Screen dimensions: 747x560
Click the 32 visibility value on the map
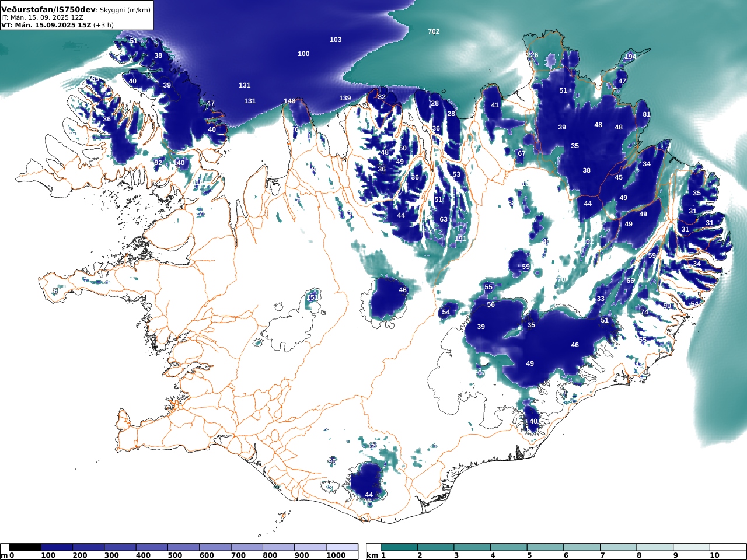tap(382, 97)
